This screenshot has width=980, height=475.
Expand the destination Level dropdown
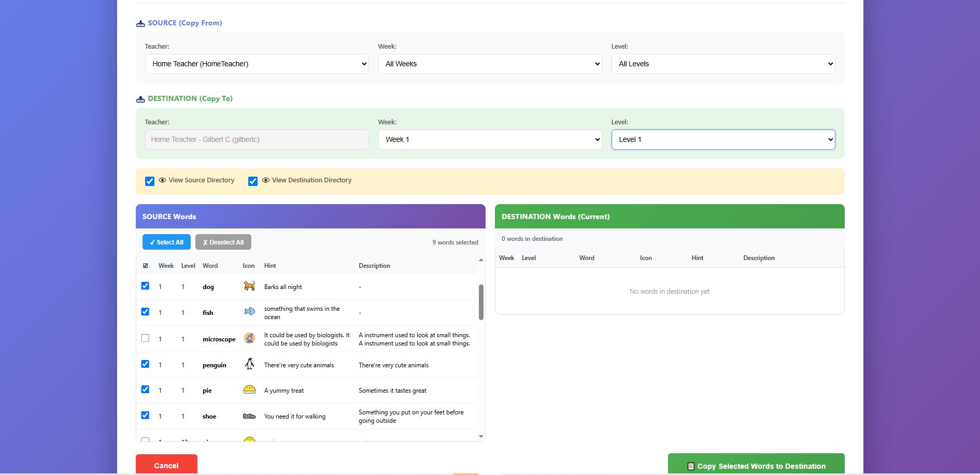(x=723, y=139)
